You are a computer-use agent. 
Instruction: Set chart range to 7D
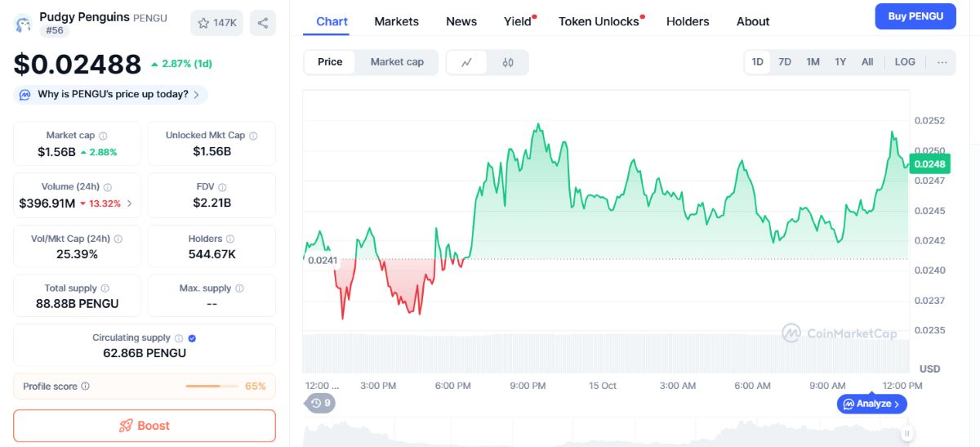(x=785, y=62)
